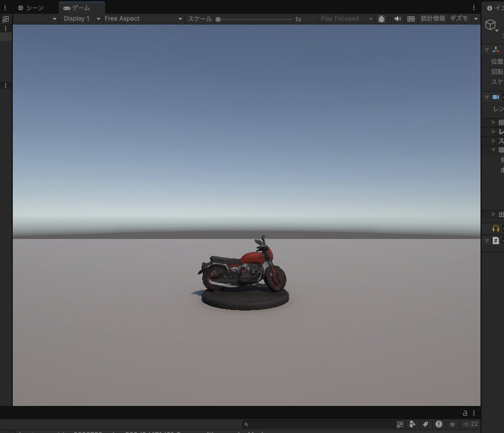Select the ゲーム tab

click(82, 8)
